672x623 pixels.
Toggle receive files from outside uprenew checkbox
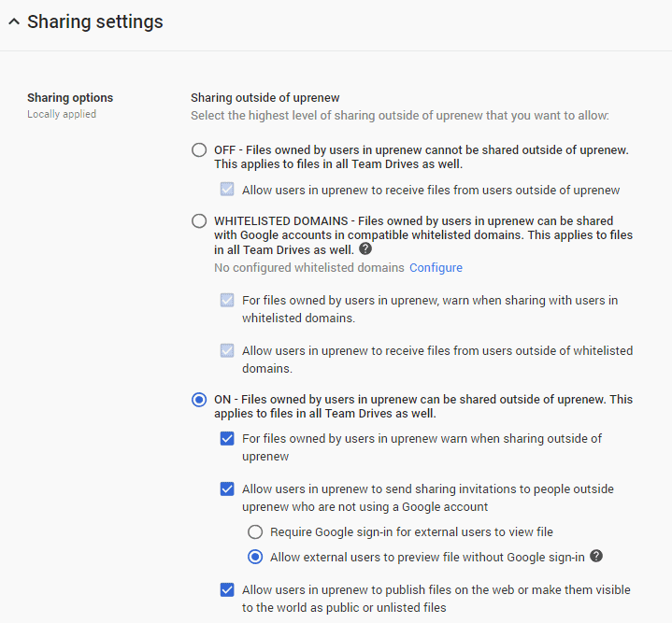tap(227, 190)
